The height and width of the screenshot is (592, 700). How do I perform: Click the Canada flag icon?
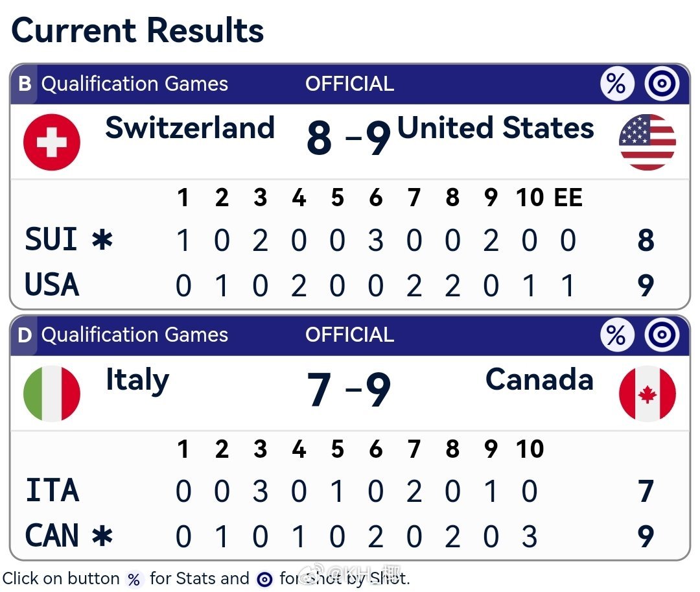647,394
